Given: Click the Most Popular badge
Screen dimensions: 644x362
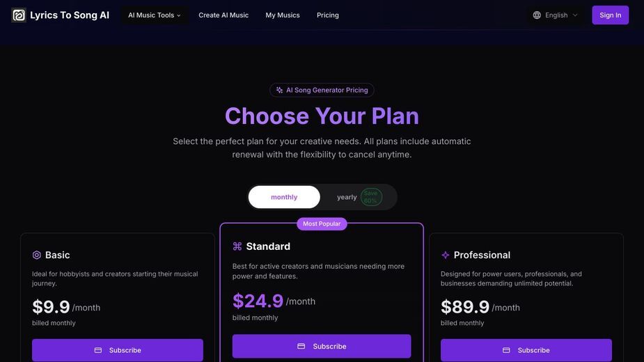Looking at the screenshot, I should pos(322,224).
